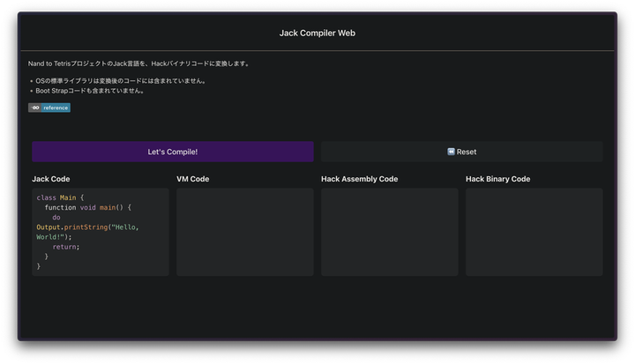Screen dimensions: 635x364
Task: Click the Nand to Tetris description text
Action: click(139, 63)
